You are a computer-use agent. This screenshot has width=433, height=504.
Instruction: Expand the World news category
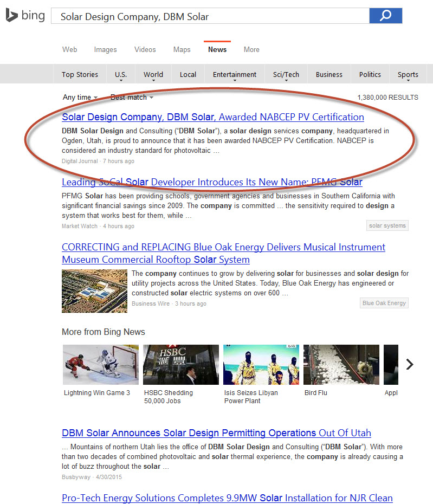click(153, 74)
